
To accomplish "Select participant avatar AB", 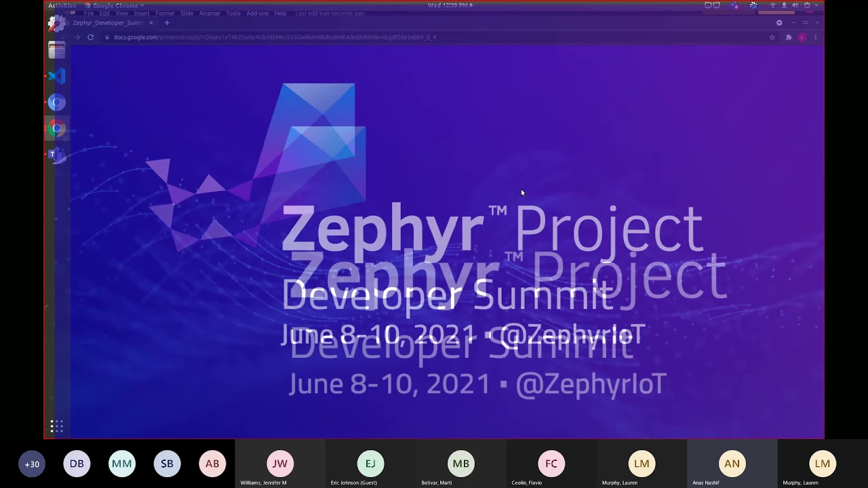I will pyautogui.click(x=212, y=464).
